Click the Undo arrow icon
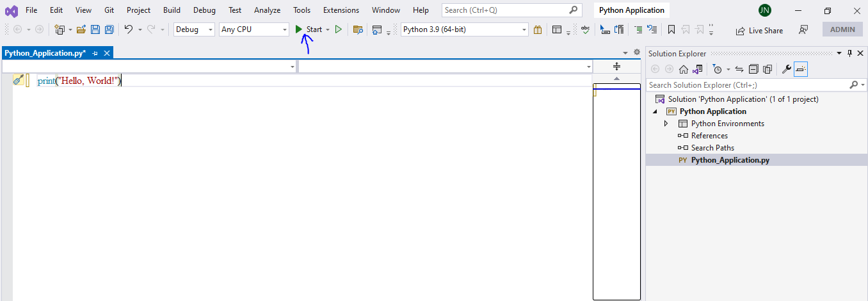 point(128,29)
